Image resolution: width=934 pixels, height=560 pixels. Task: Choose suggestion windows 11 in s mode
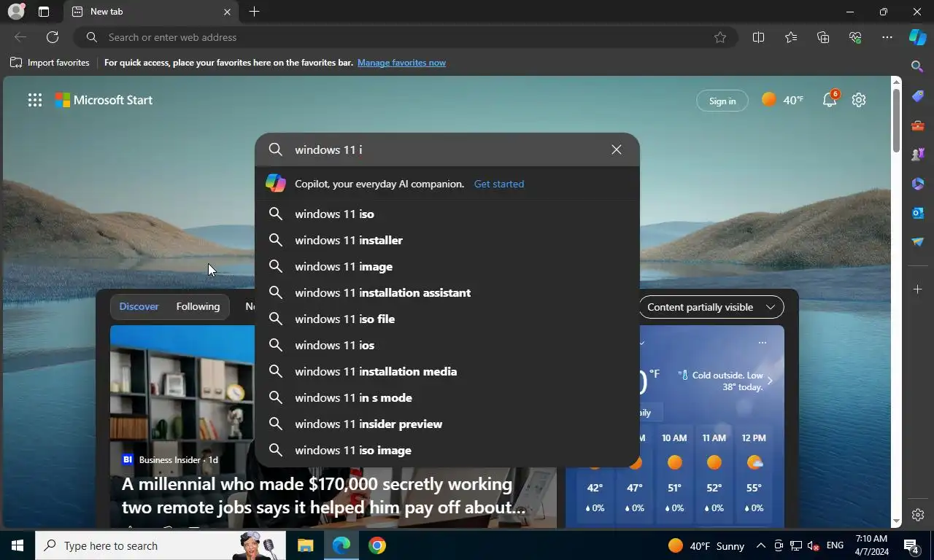447,397
